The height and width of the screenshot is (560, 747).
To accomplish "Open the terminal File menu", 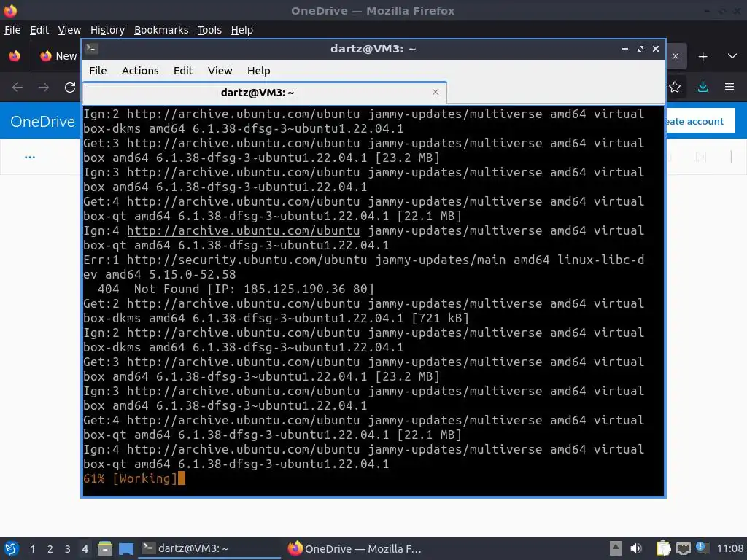I will click(98, 71).
